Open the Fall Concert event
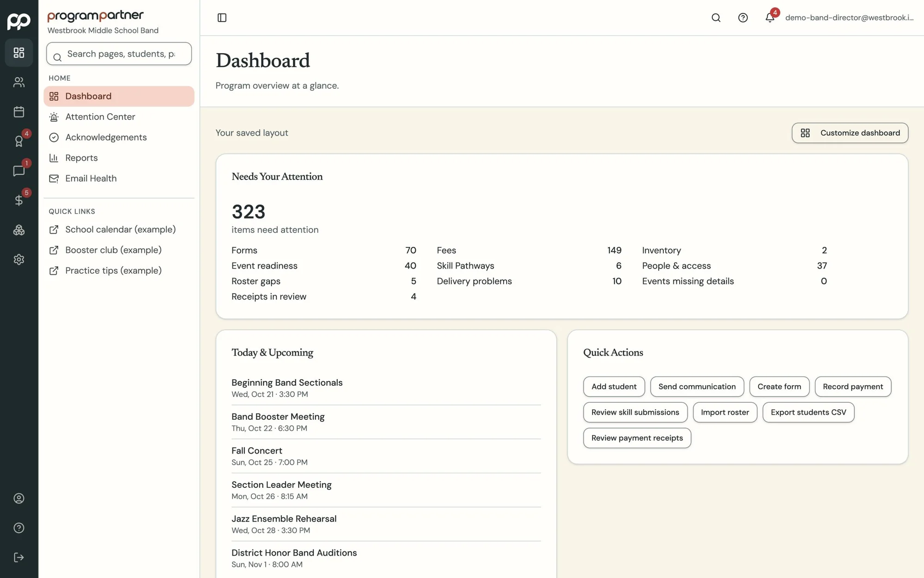The image size is (924, 578). pyautogui.click(x=386, y=456)
